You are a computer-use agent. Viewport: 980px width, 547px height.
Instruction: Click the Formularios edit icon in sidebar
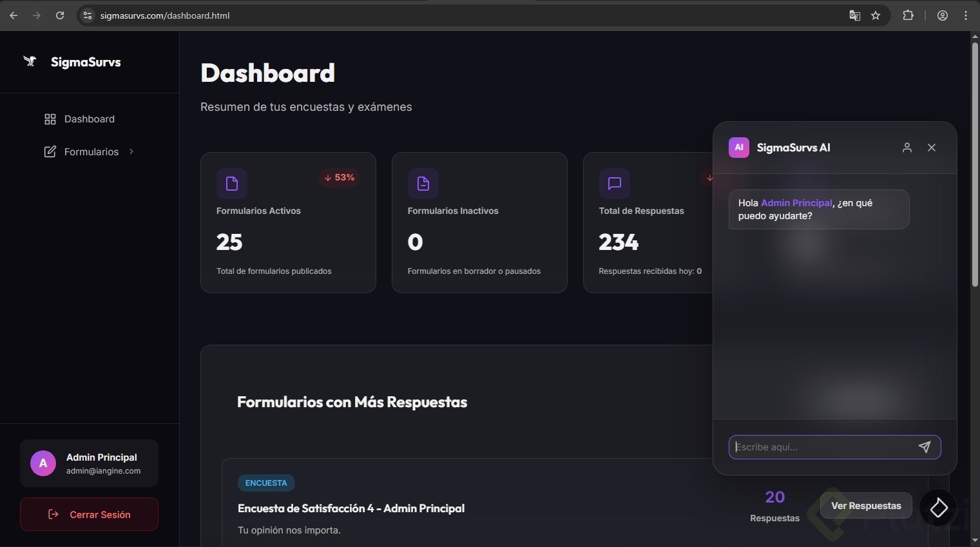(50, 152)
